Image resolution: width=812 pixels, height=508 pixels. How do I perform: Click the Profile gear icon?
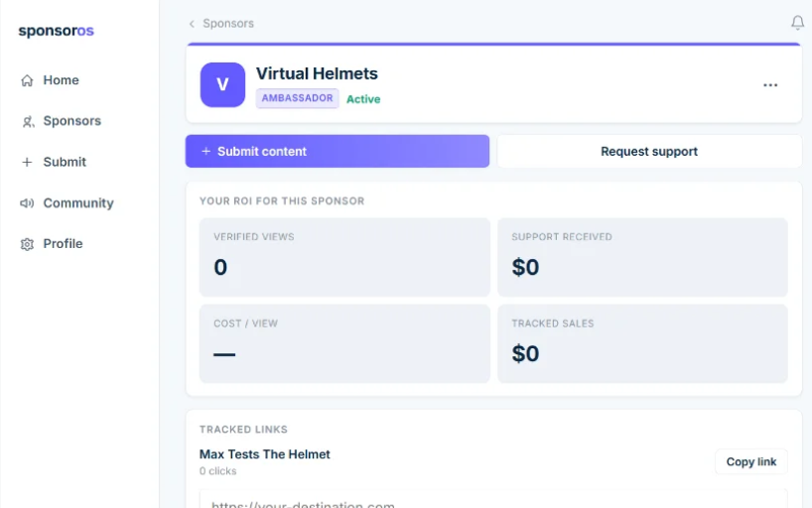[27, 244]
